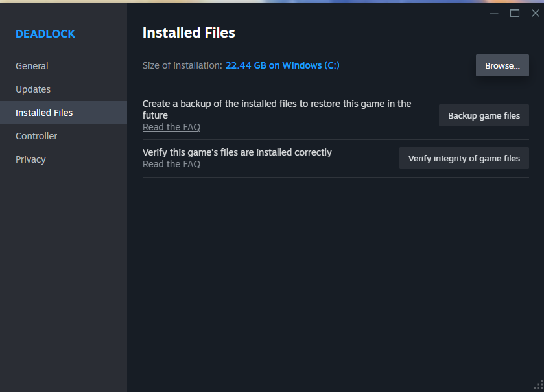The image size is (544, 392).
Task: Open the General settings tab
Action: click(32, 66)
